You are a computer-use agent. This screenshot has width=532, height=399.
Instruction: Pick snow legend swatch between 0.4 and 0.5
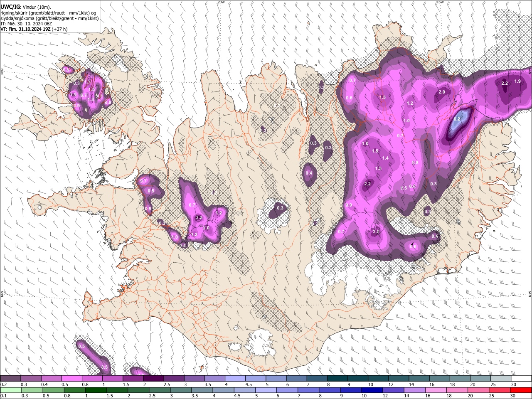pos(52,379)
